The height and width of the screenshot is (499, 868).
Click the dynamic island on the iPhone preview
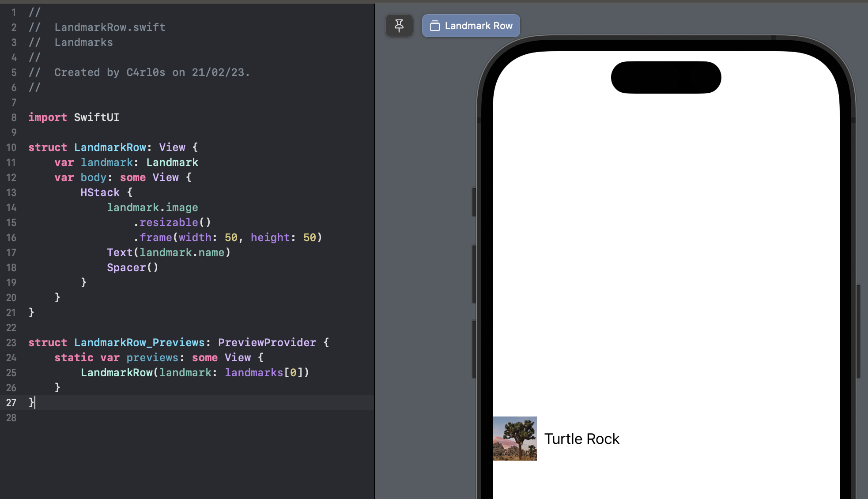pos(666,77)
